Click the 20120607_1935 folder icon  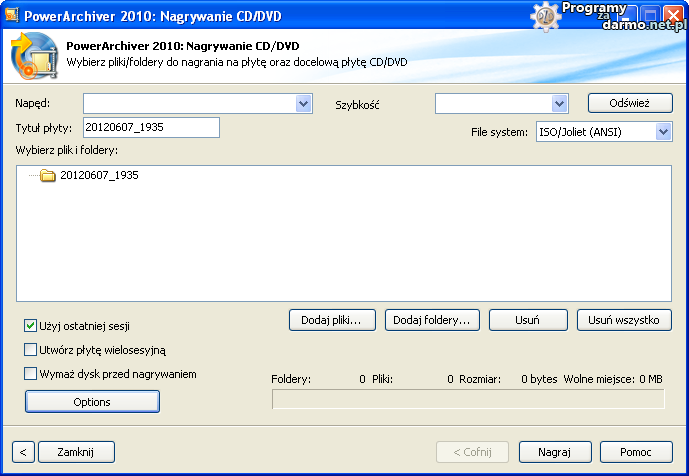47,176
